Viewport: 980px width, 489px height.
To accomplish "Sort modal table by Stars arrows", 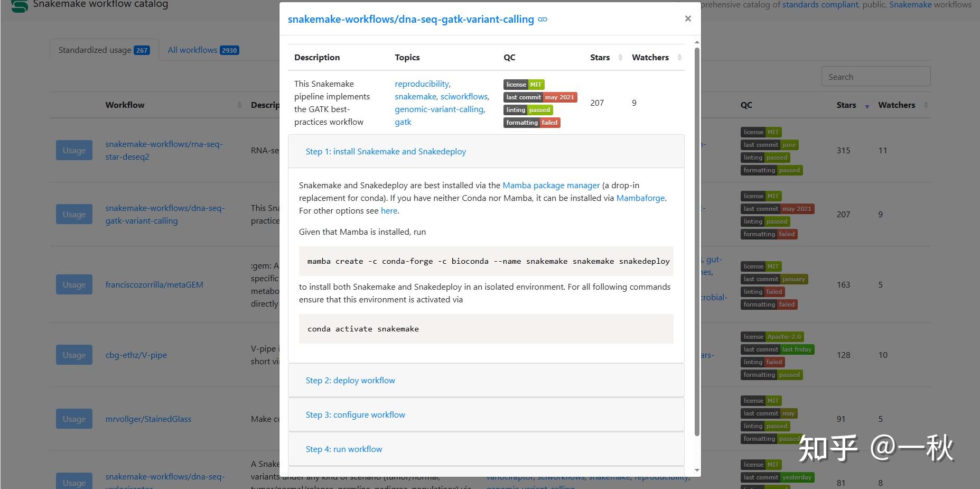I will pyautogui.click(x=620, y=57).
